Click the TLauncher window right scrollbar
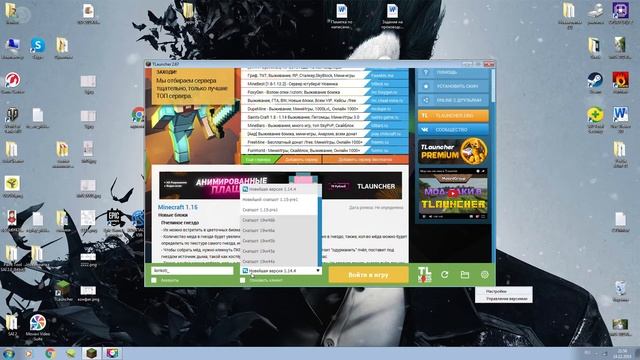 [493, 86]
